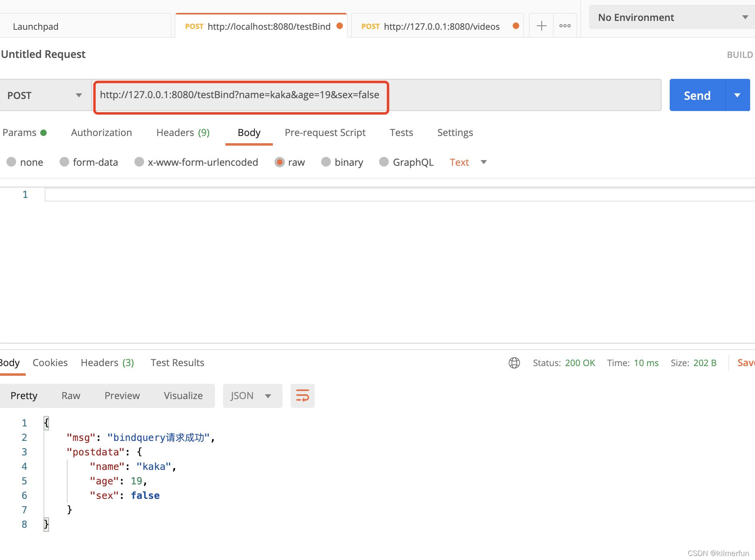
Task: Click the age value 19 in the response
Action: click(136, 481)
